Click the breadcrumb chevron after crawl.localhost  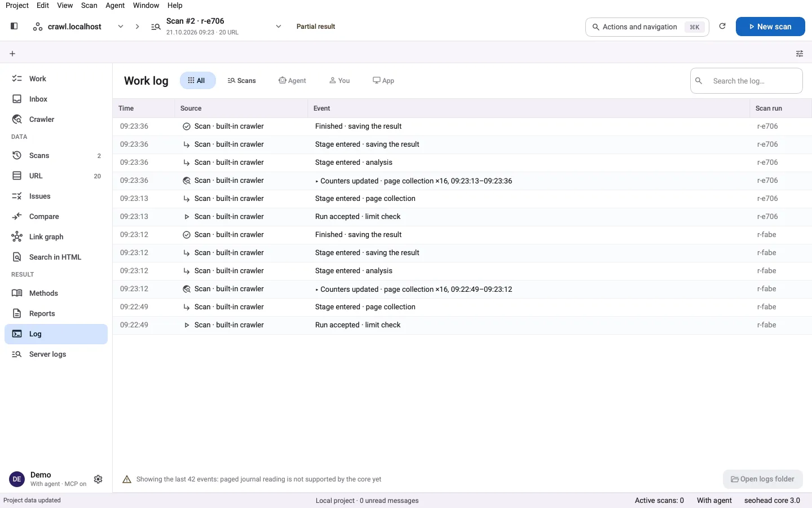pos(137,27)
